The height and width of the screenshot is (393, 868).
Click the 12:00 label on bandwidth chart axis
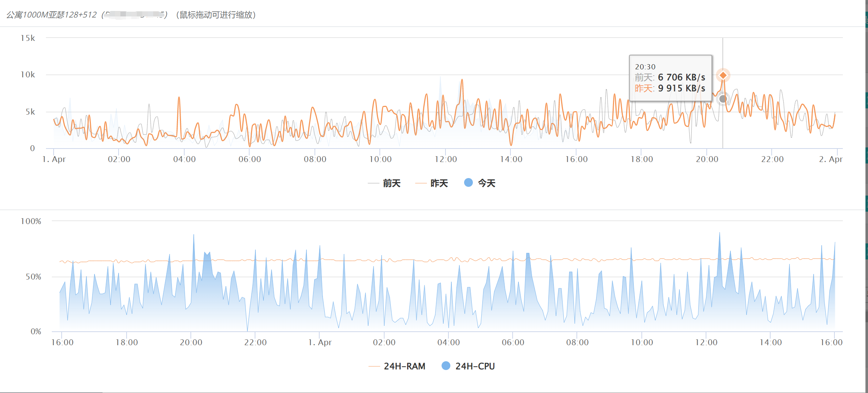pyautogui.click(x=445, y=159)
